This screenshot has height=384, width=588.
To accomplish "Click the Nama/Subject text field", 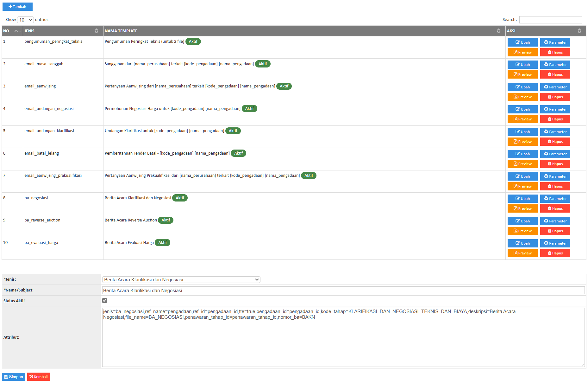I will pos(343,291).
